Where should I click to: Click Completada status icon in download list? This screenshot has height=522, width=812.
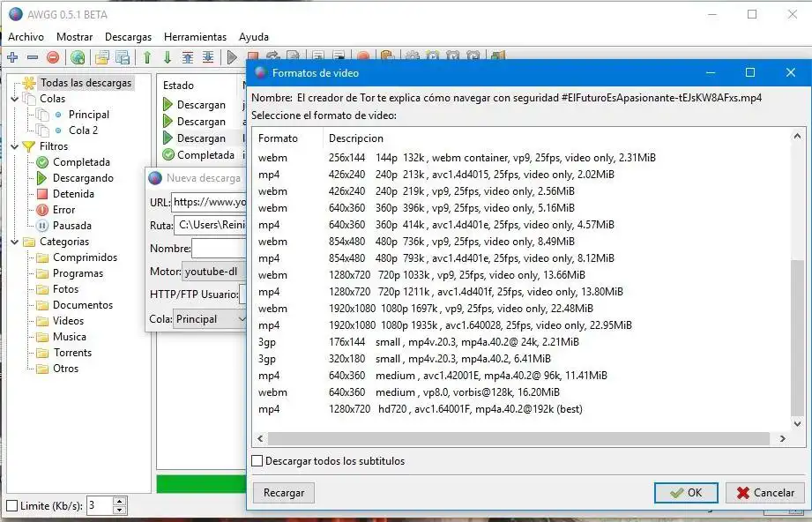pos(168,155)
